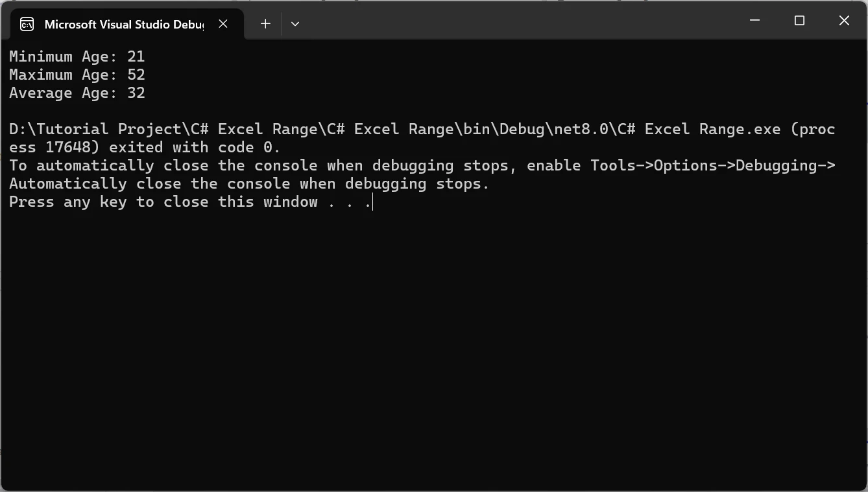Screen dimensions: 868x492
Task: Click the "Tools->Options->Debugging->" text
Action: (x=712, y=166)
